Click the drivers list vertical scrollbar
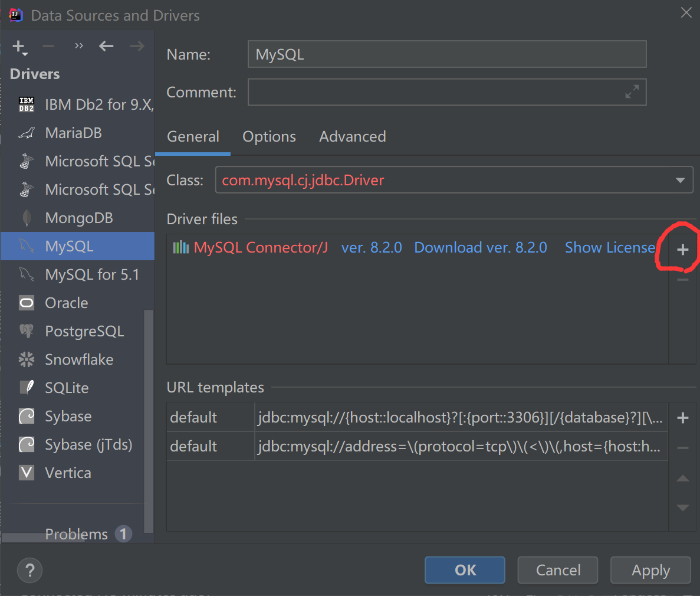Screen dimensions: 700x596 pos(149,421)
